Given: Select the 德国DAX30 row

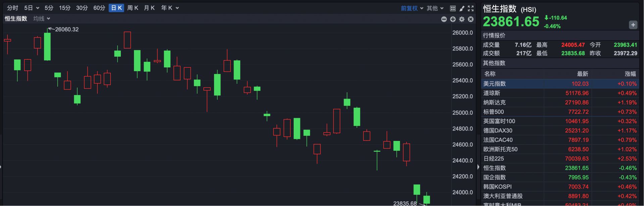Looking at the screenshot, I should pos(560,131).
